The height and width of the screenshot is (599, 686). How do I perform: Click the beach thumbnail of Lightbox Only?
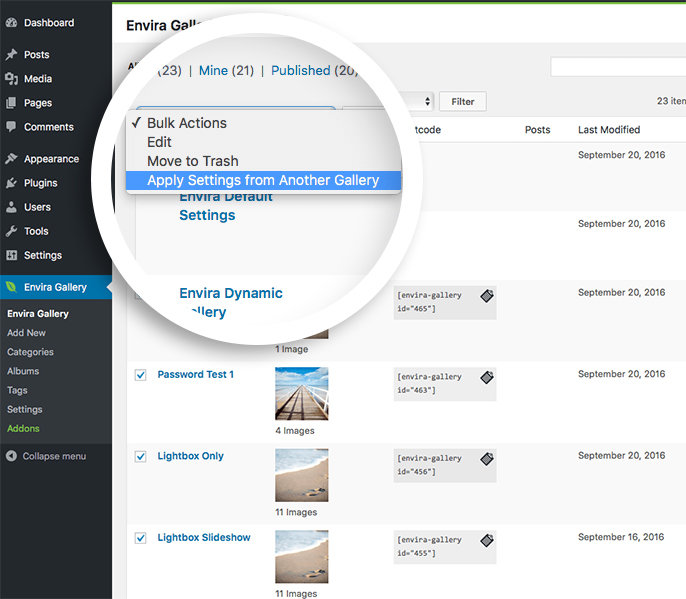click(x=301, y=475)
